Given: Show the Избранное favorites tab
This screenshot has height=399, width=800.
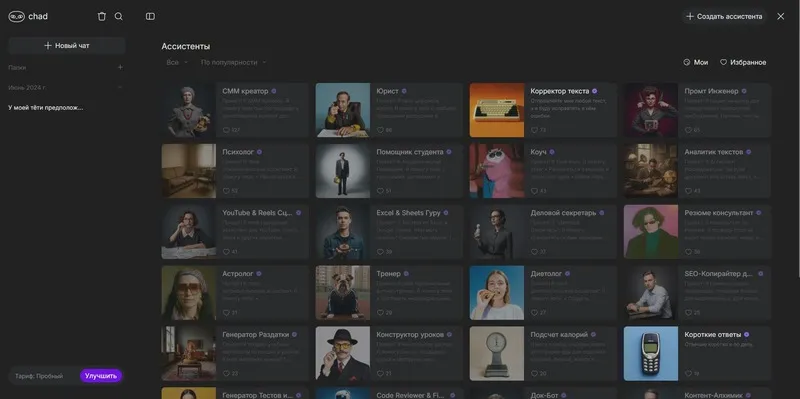Looking at the screenshot, I should pyautogui.click(x=743, y=62).
